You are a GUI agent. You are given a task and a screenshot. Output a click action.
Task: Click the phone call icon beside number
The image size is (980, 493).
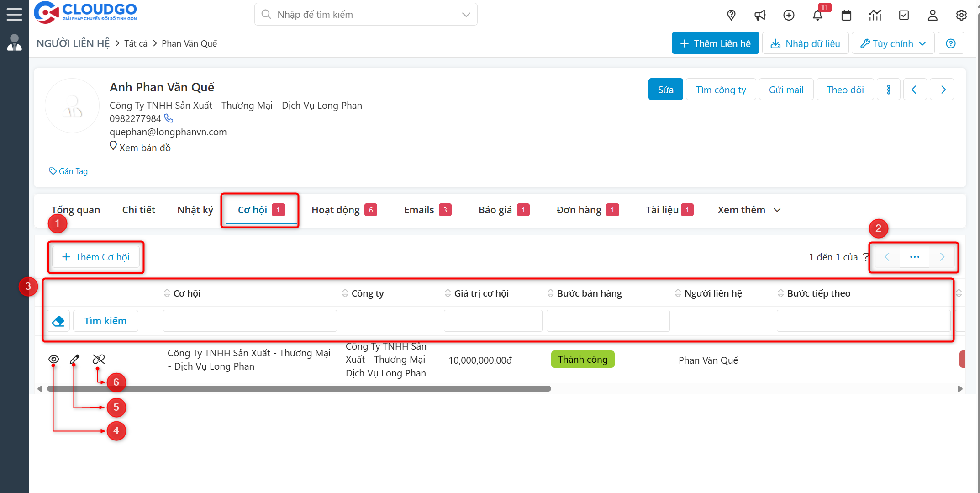(x=169, y=118)
